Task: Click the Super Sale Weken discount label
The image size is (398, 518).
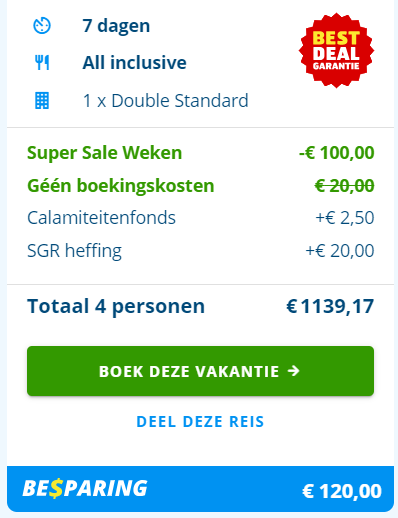Action: (x=105, y=153)
